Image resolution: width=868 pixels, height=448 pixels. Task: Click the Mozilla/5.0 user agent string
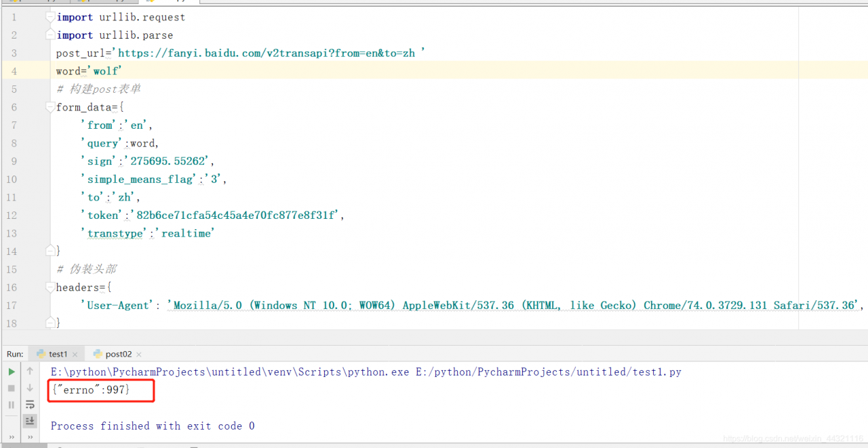[x=514, y=305]
